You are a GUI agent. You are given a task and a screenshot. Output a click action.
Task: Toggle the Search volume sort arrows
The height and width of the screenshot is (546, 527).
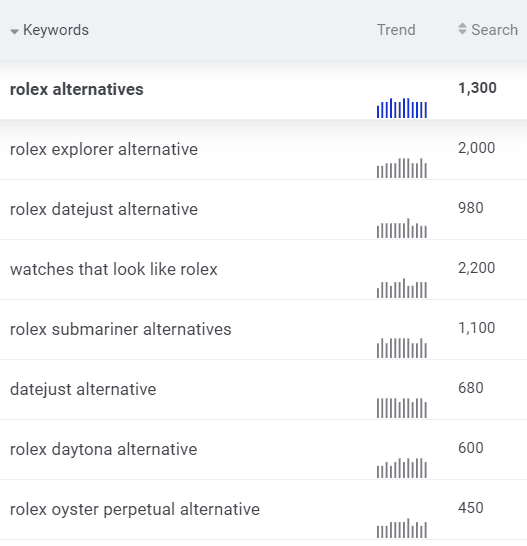[462, 29]
